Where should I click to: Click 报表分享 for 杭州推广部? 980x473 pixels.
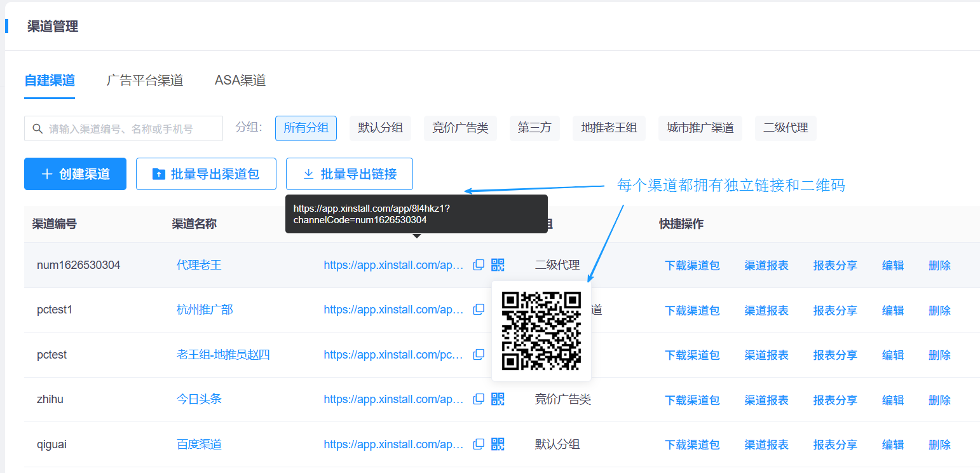pos(835,310)
